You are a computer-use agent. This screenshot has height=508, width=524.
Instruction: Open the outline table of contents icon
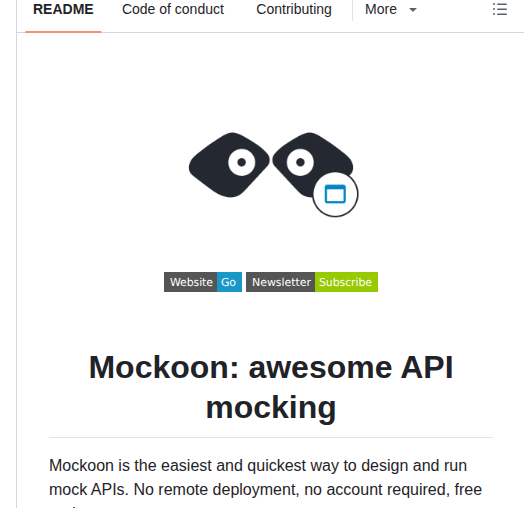point(500,9)
